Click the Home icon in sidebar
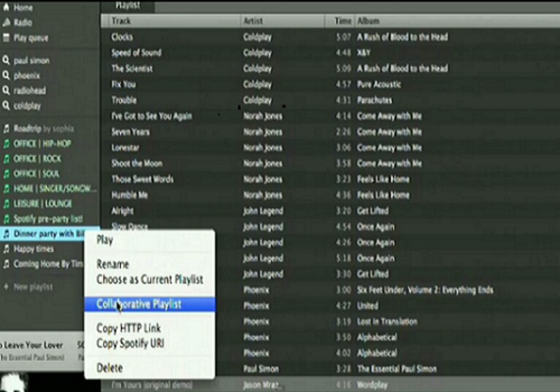 (x=6, y=7)
